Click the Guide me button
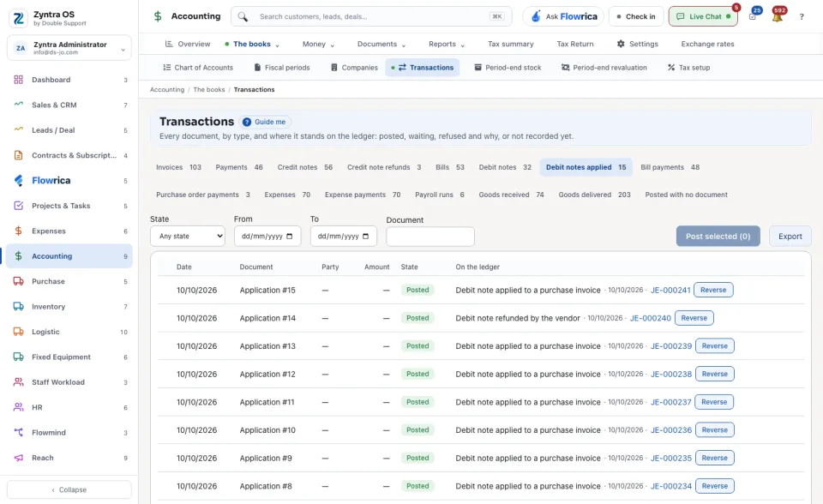 pyautogui.click(x=265, y=122)
